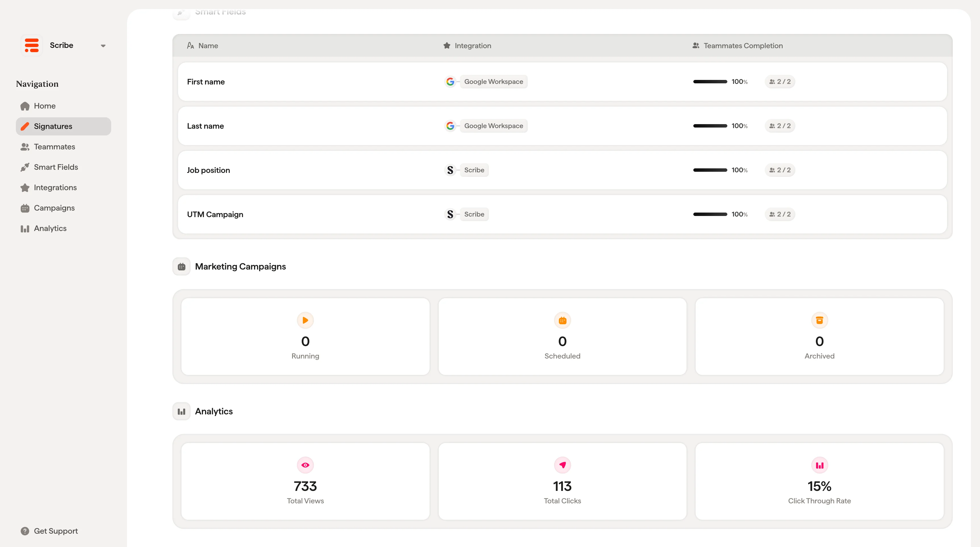Click the pink eye icon for Total Views
980x547 pixels.
(x=305, y=465)
